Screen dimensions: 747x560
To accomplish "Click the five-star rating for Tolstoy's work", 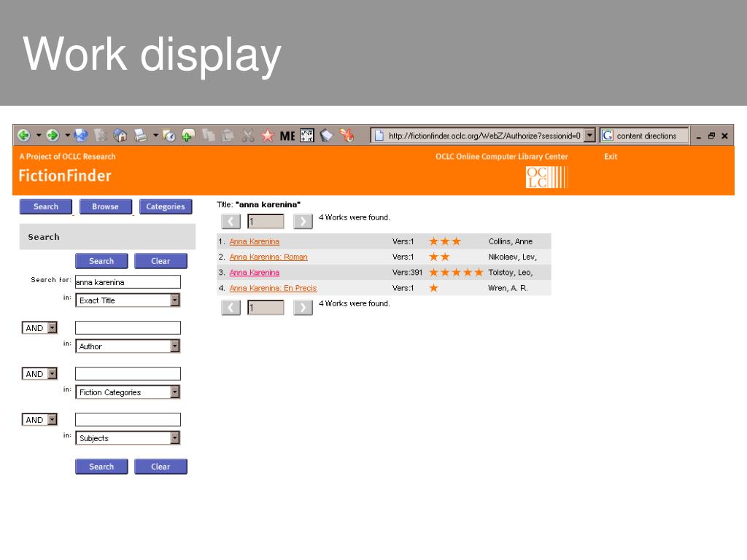I will click(456, 273).
